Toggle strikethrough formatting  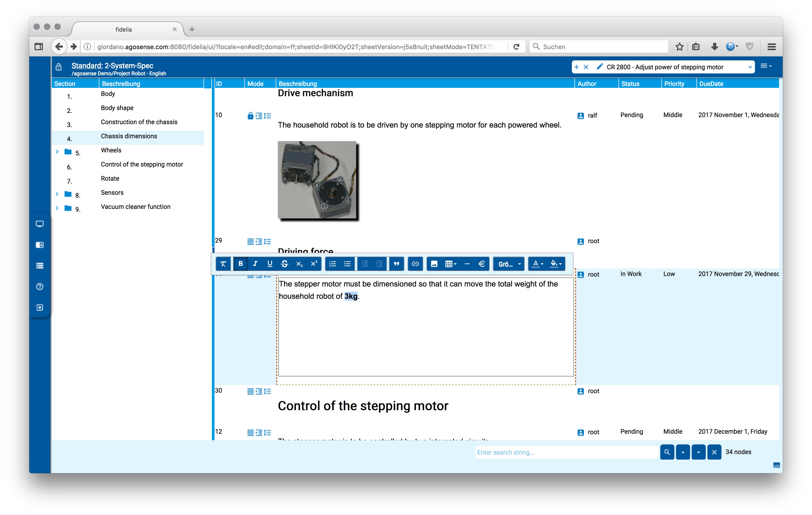pos(284,264)
